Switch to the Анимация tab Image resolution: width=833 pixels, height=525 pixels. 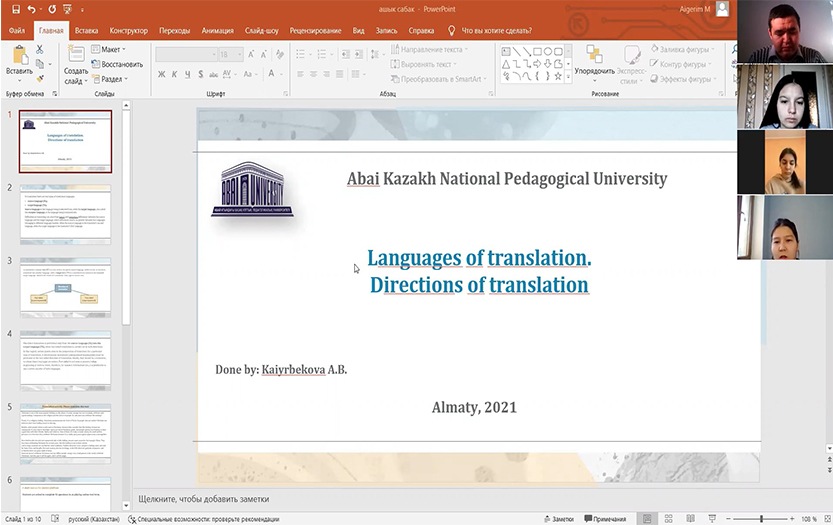click(x=217, y=31)
